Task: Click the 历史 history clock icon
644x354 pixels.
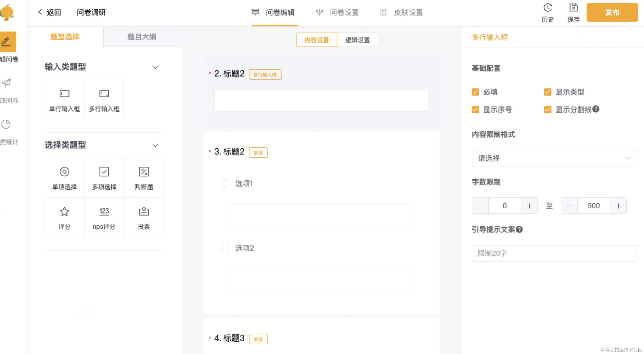Action: [x=548, y=8]
